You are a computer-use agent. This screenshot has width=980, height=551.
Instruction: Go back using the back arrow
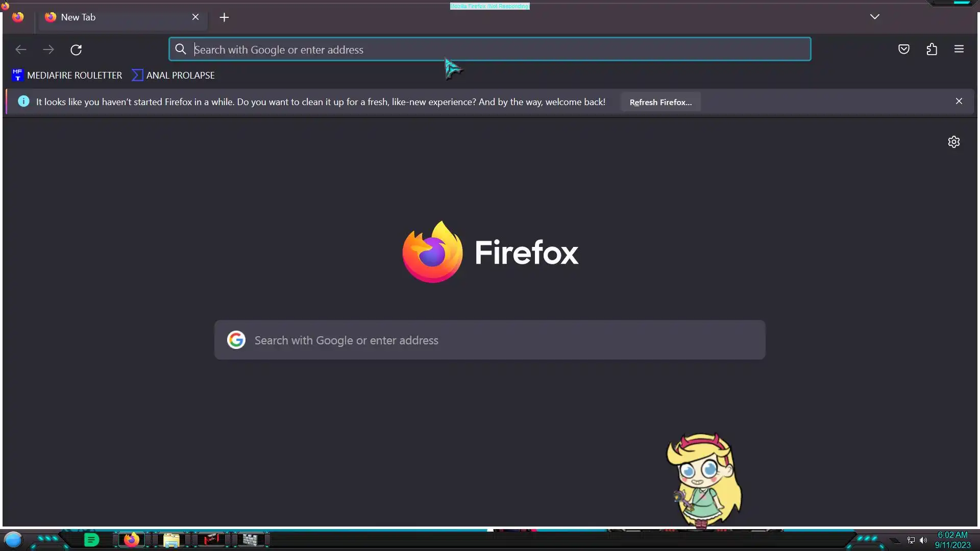(x=21, y=49)
